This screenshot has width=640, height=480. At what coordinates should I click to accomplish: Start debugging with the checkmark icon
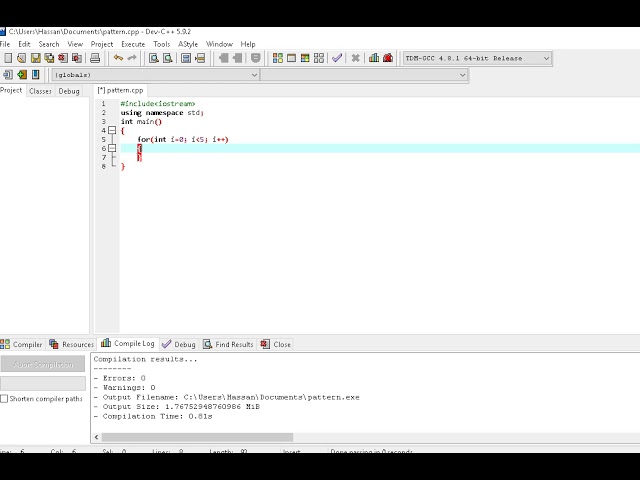tap(337, 58)
